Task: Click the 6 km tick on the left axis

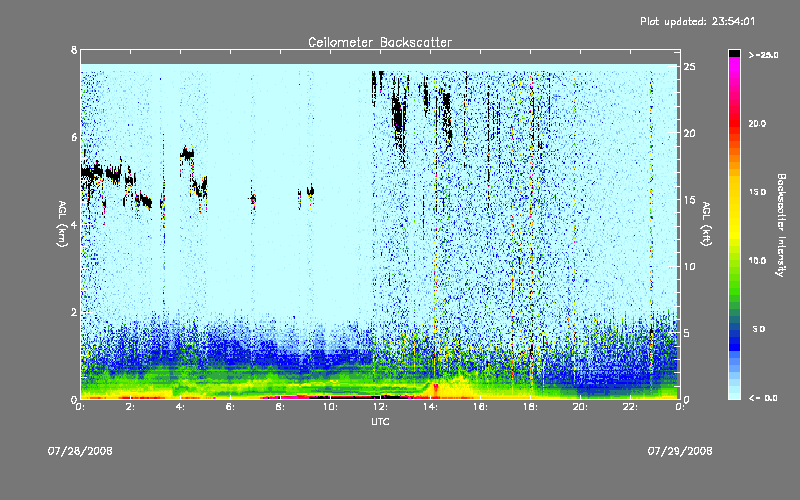Action: pyautogui.click(x=74, y=137)
